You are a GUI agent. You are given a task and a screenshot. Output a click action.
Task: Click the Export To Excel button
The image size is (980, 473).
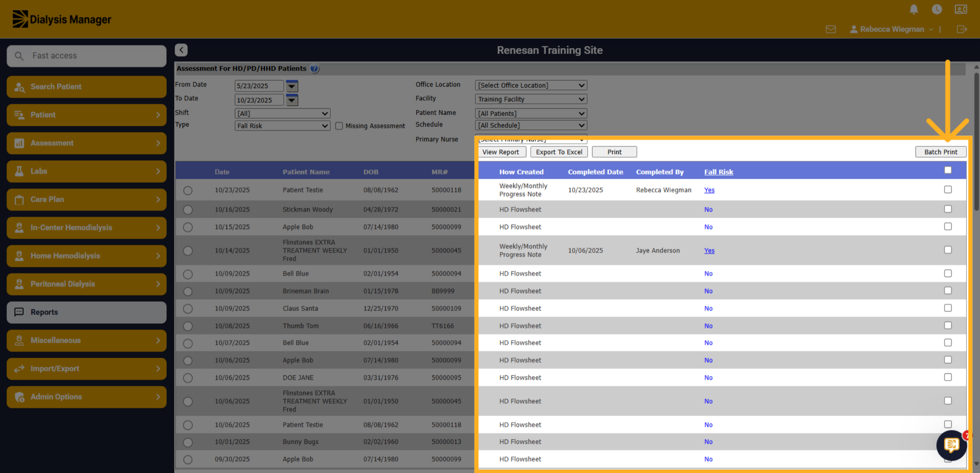coord(559,152)
